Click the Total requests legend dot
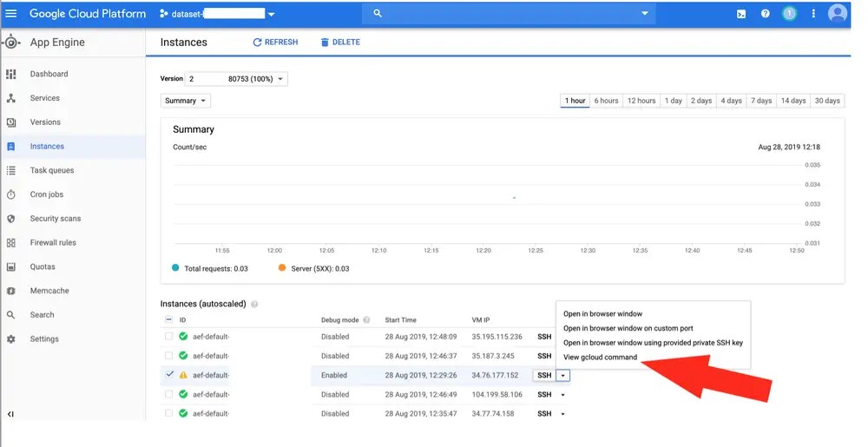Screen dimensions: 868x447 click(x=175, y=267)
